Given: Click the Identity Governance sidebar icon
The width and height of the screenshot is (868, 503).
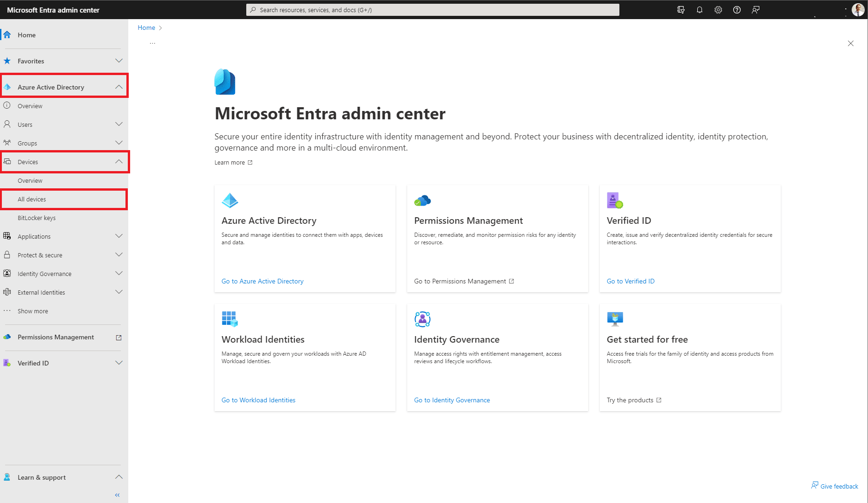Looking at the screenshot, I should 7,274.
